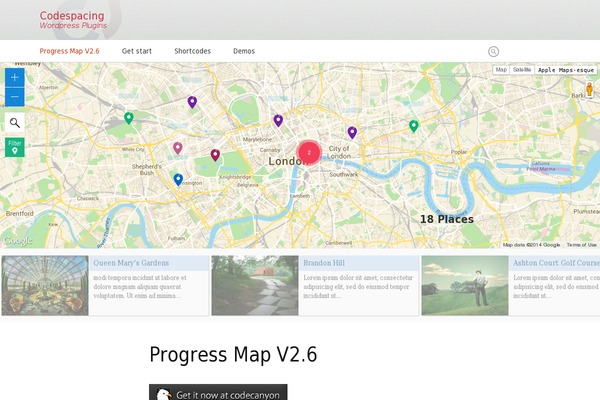Viewport: 600px width, 400px height.
Task: Open the Demos menu item
Action: [x=244, y=51]
